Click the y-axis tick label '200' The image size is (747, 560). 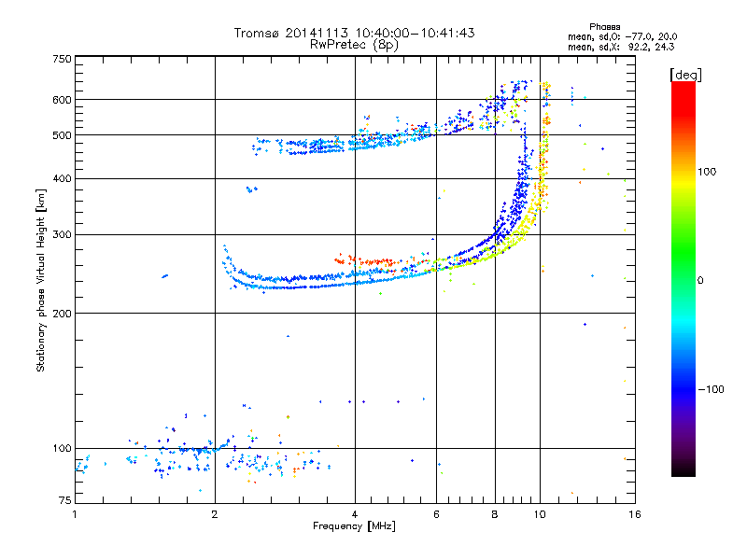click(62, 314)
